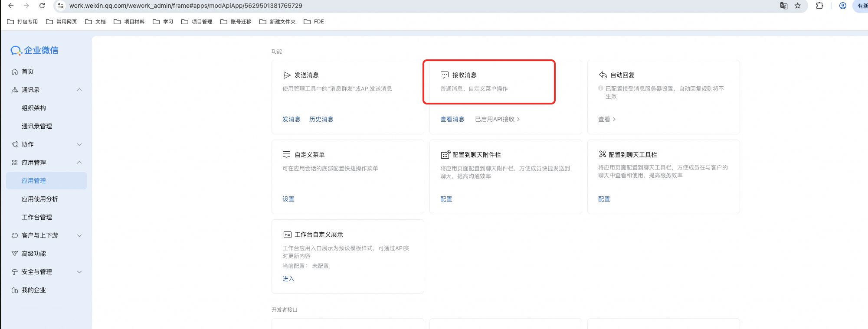
Task: Click the 配置到聊天工具栏 icon
Action: 603,154
